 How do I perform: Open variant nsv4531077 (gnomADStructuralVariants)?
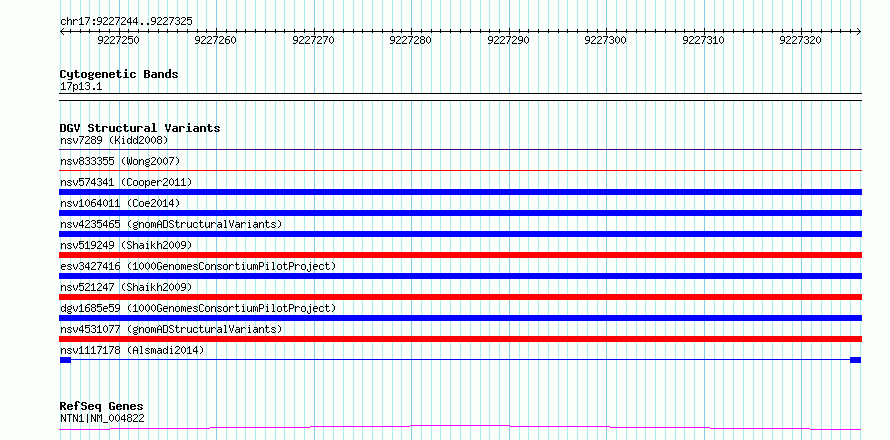click(x=171, y=329)
